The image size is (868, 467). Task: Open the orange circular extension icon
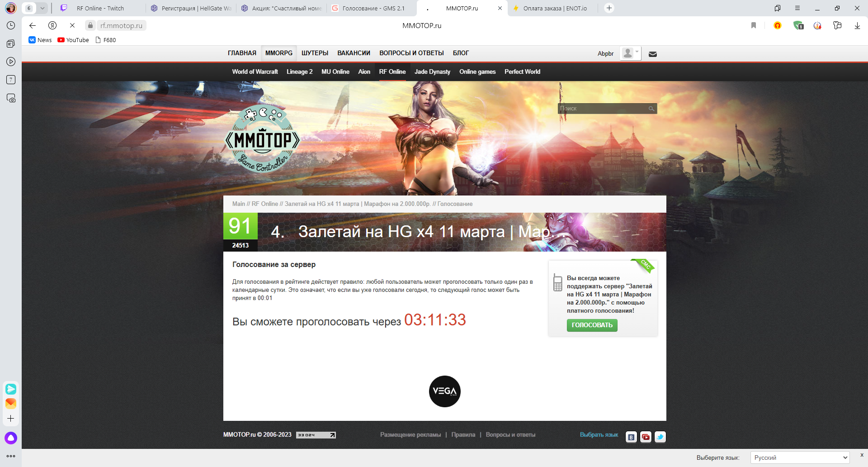pos(778,25)
